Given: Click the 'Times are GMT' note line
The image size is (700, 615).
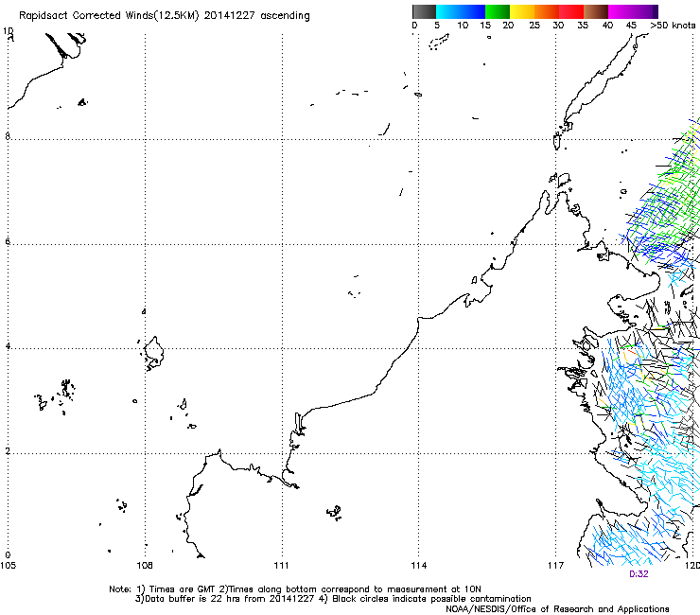Looking at the screenshot, I should pos(295,589).
